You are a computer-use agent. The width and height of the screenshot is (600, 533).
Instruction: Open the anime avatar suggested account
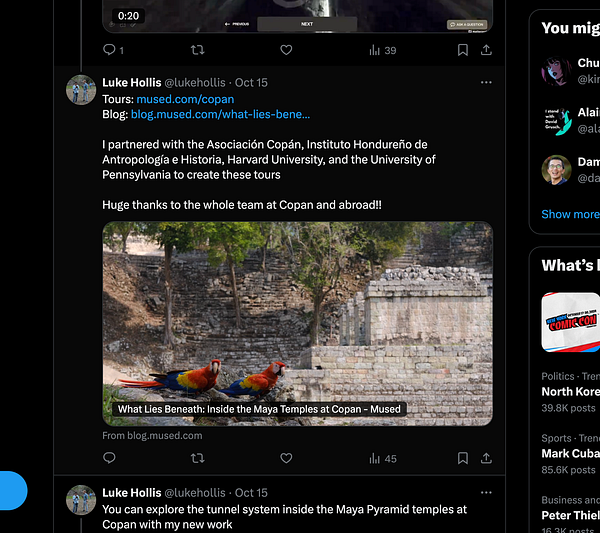[x=556, y=71]
